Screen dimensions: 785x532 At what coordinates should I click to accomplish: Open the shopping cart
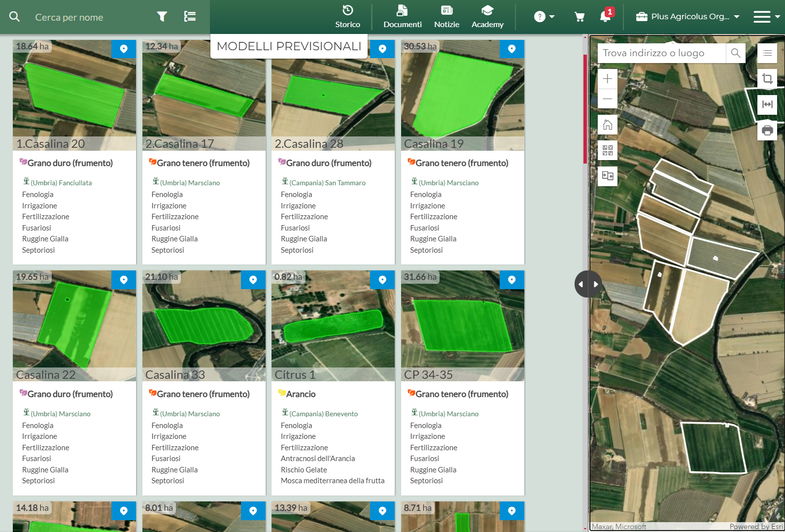(x=580, y=17)
